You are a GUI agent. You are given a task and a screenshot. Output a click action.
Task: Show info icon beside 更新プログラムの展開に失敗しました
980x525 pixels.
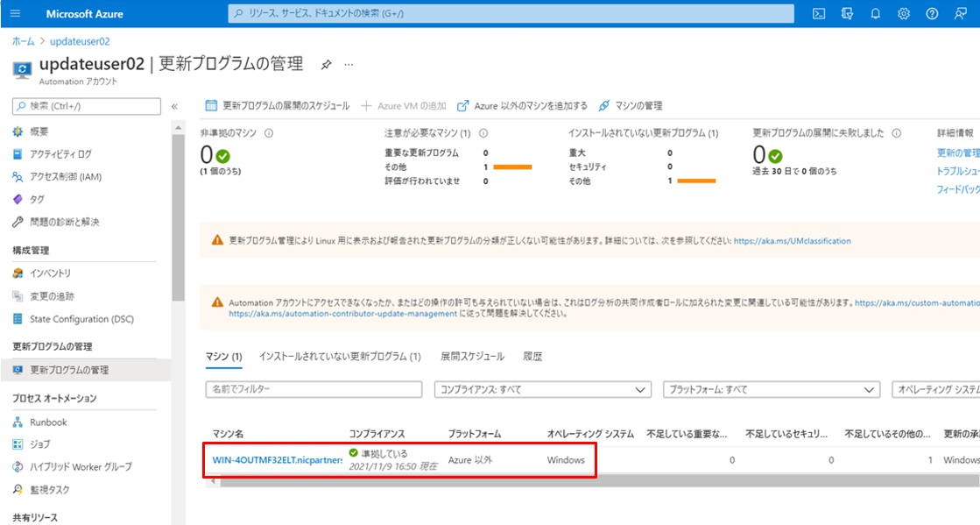pos(896,133)
